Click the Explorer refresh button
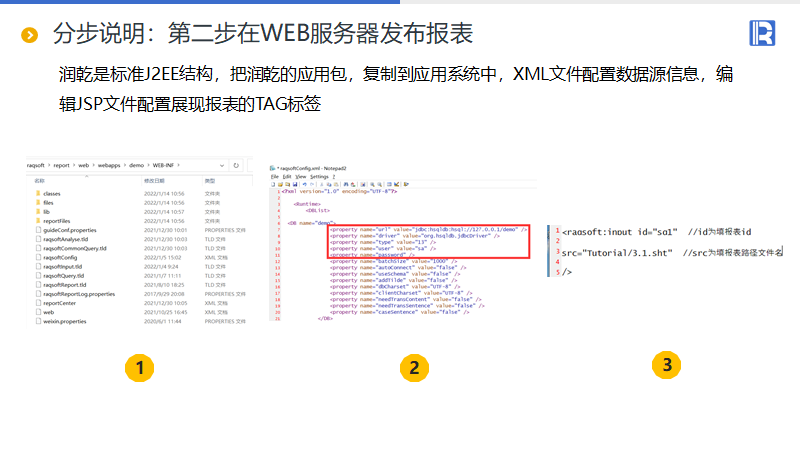 (x=236, y=165)
